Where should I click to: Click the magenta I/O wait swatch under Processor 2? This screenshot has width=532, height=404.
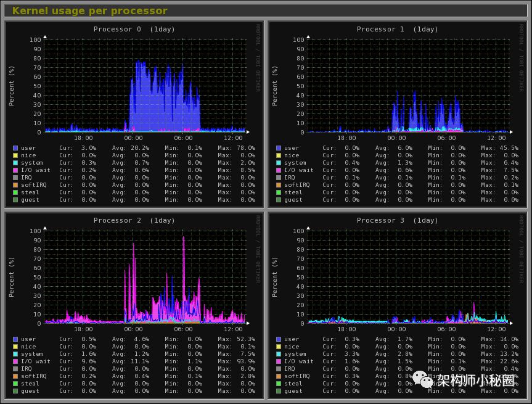tap(15, 361)
